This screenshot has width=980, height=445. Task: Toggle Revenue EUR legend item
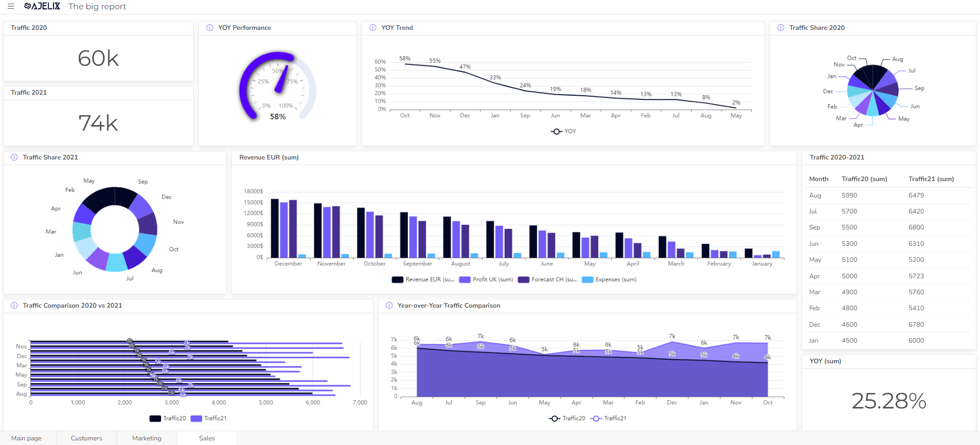click(423, 280)
